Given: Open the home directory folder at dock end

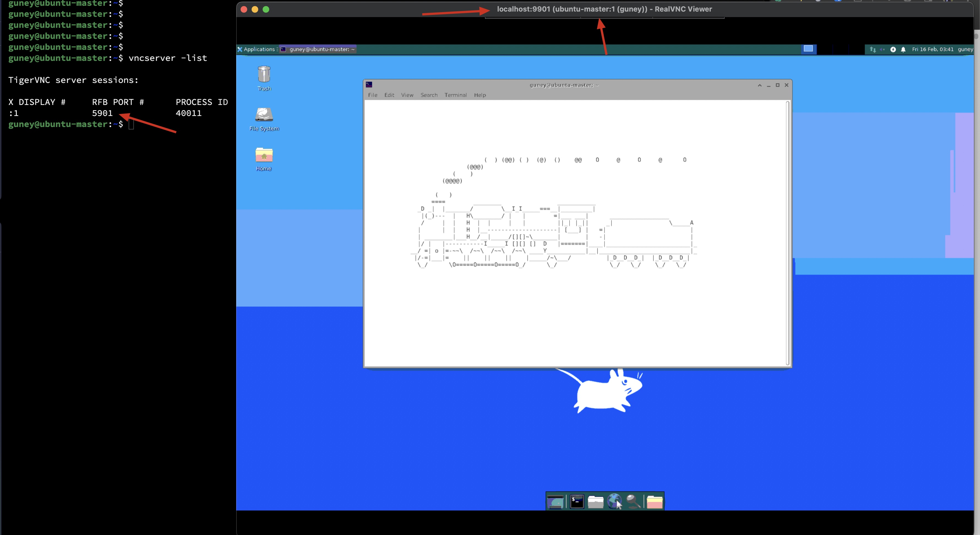Looking at the screenshot, I should click(x=654, y=501).
